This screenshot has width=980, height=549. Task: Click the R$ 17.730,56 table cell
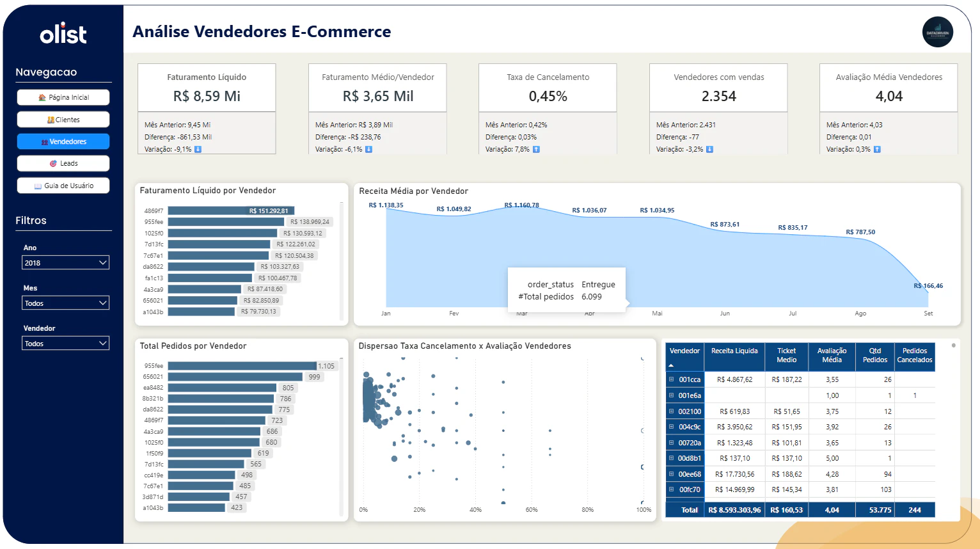coord(734,474)
